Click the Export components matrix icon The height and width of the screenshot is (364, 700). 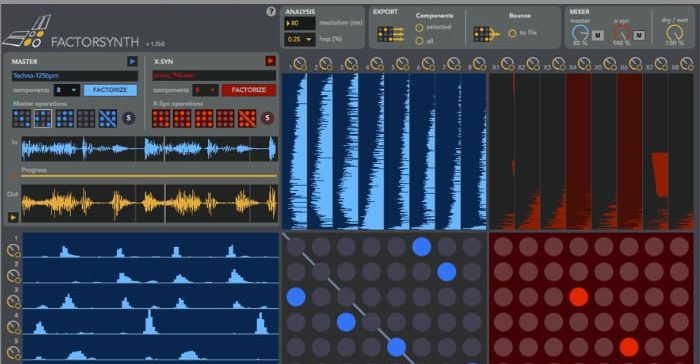390,34
